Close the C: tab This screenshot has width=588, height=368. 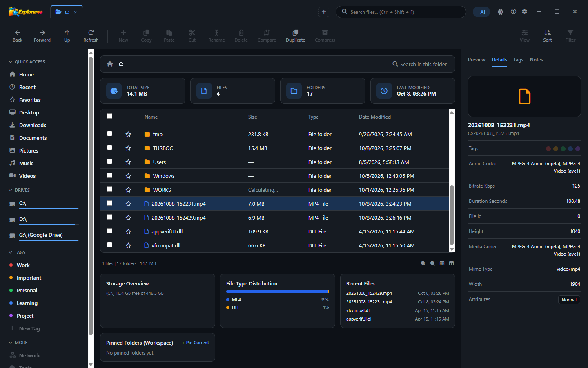tap(75, 12)
